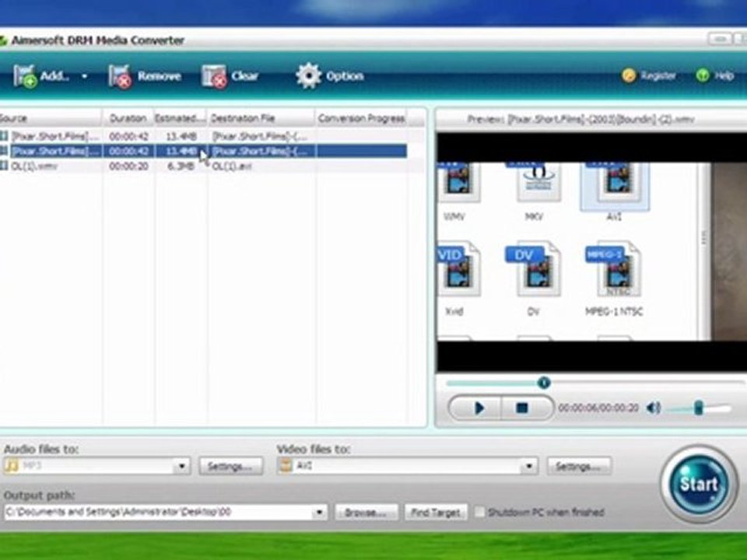Viewport: 747px width, 560px height.
Task: Mute audio with the speaker icon
Action: click(x=653, y=408)
